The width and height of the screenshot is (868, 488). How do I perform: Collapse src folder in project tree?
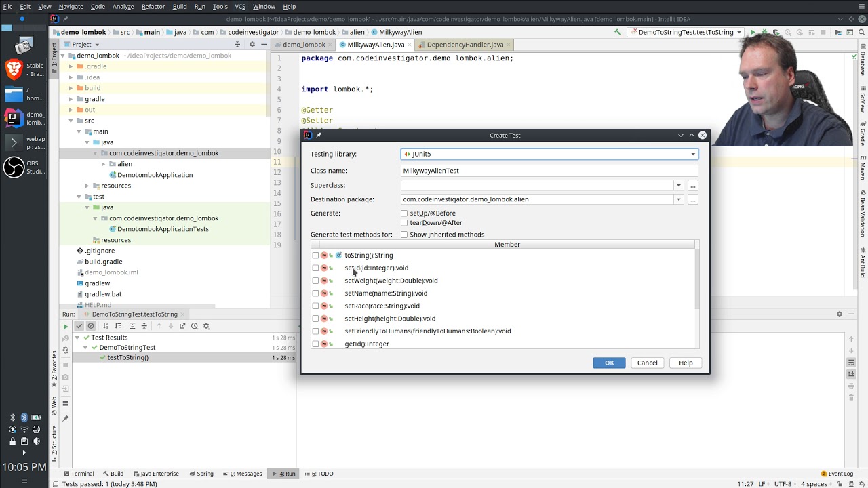coord(71,121)
